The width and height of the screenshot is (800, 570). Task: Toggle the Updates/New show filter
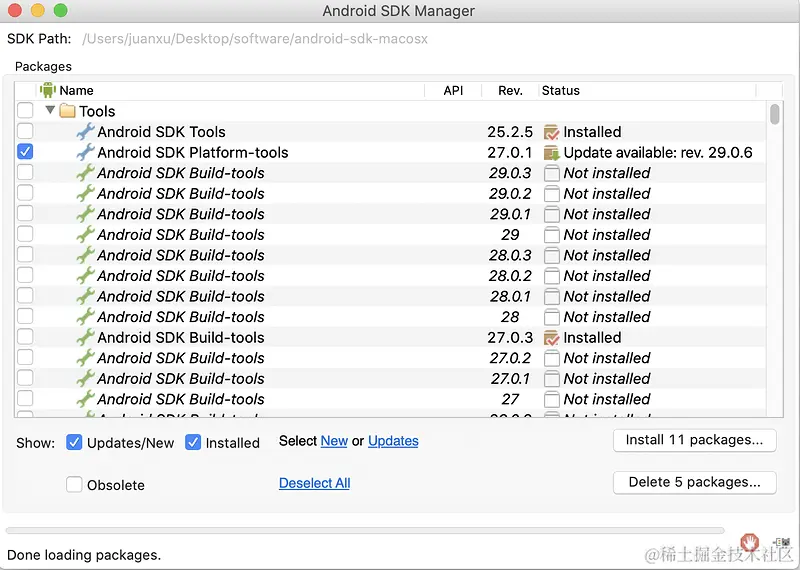tap(74, 442)
